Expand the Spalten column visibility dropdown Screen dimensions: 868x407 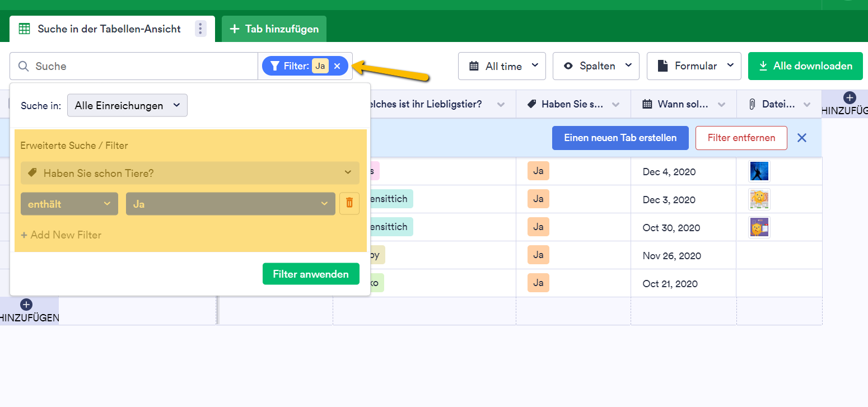596,66
